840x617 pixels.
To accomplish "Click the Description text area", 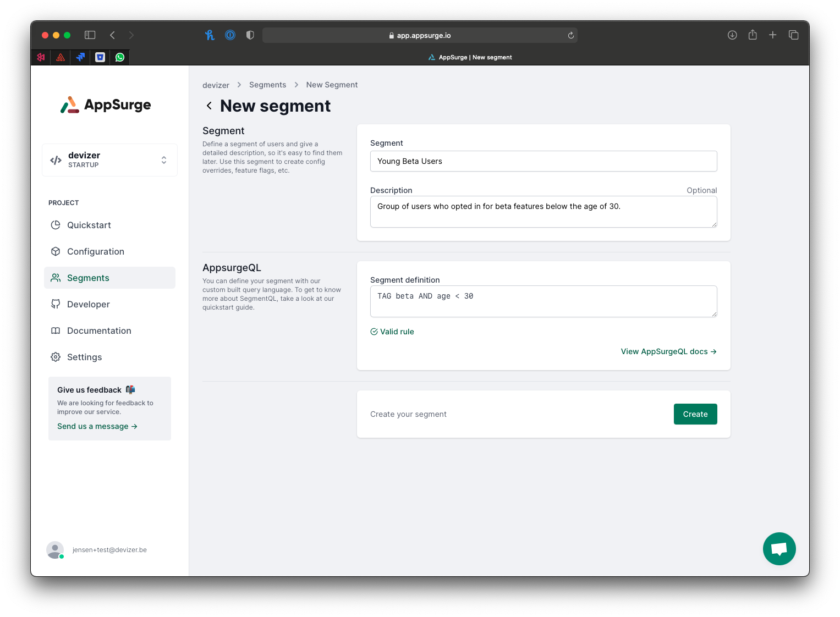I will [543, 212].
